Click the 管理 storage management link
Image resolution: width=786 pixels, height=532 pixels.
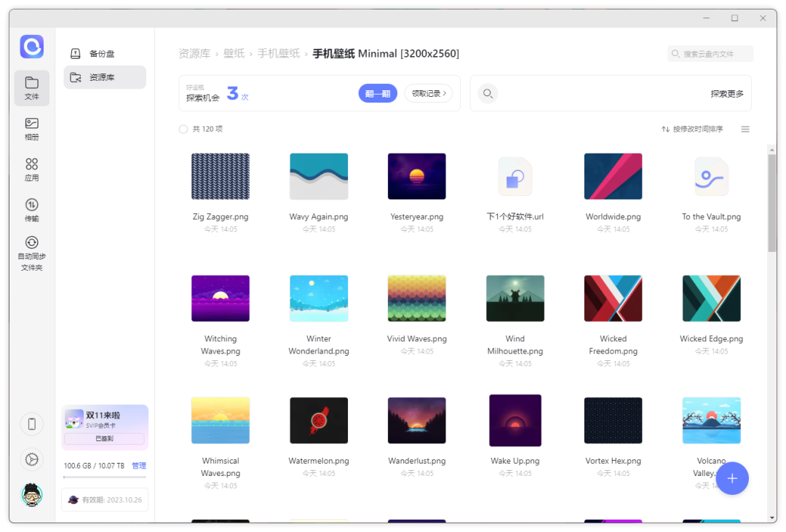139,466
